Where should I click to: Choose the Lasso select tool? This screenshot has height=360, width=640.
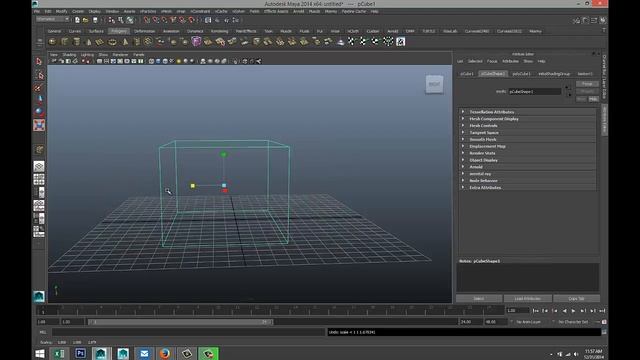[39, 75]
